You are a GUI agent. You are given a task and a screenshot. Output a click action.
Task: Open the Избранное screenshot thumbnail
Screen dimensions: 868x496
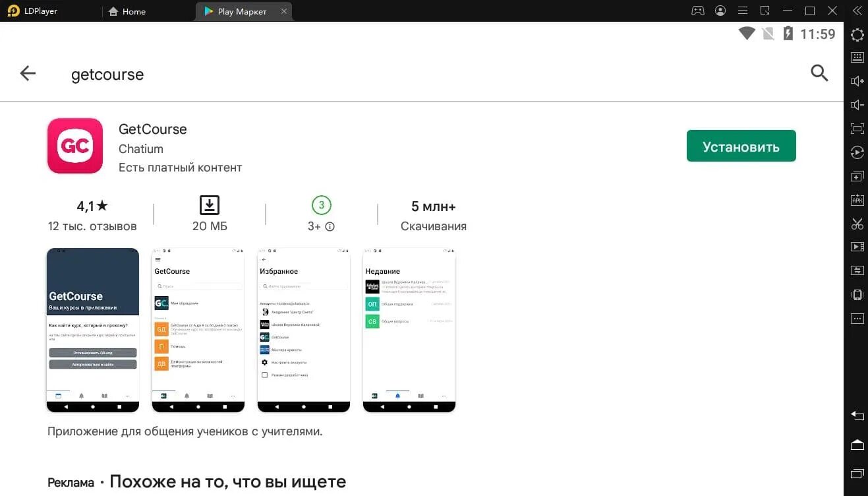(304, 330)
